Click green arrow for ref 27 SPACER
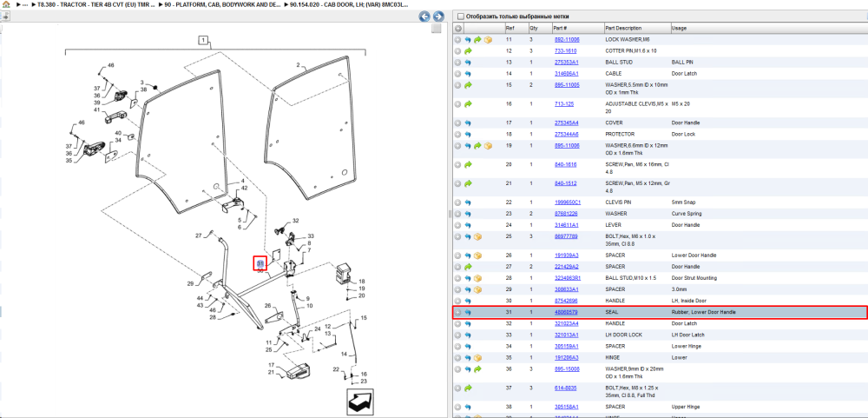The width and height of the screenshot is (868, 418). point(468,267)
